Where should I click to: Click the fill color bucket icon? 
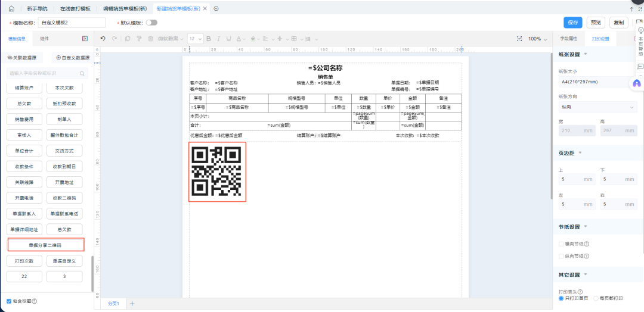[253, 39]
